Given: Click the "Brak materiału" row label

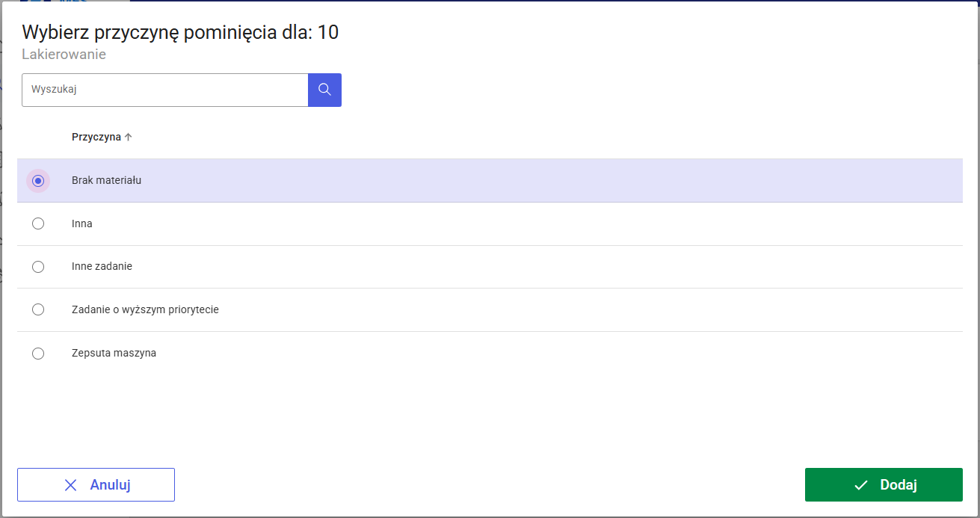Looking at the screenshot, I should (107, 180).
